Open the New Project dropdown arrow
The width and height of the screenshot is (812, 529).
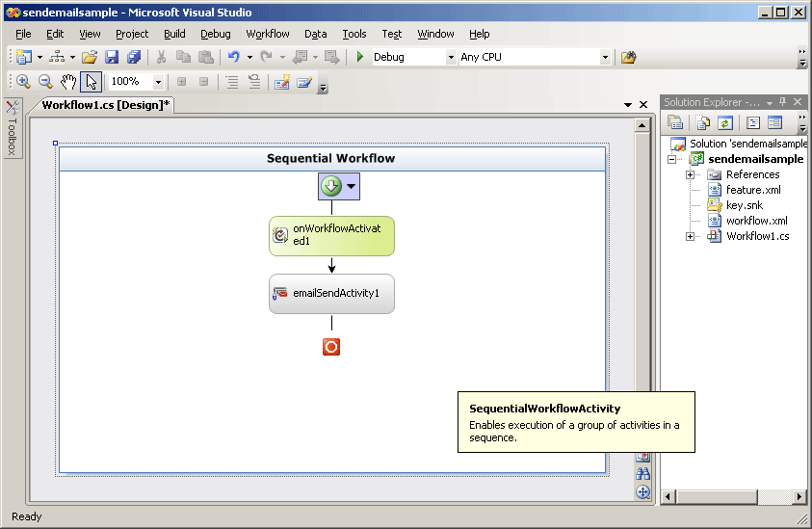click(39, 57)
